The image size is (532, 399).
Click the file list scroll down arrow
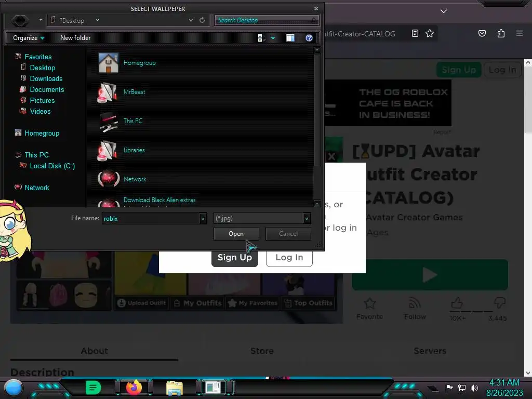317,204
